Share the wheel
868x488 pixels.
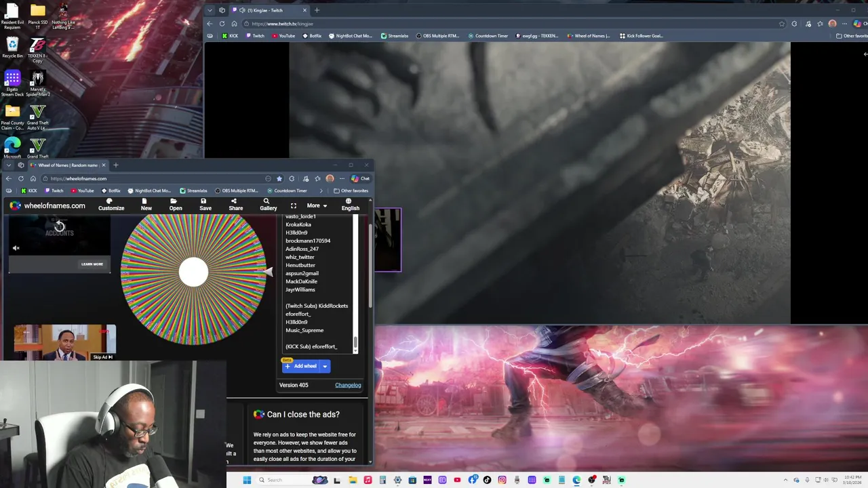(235, 205)
